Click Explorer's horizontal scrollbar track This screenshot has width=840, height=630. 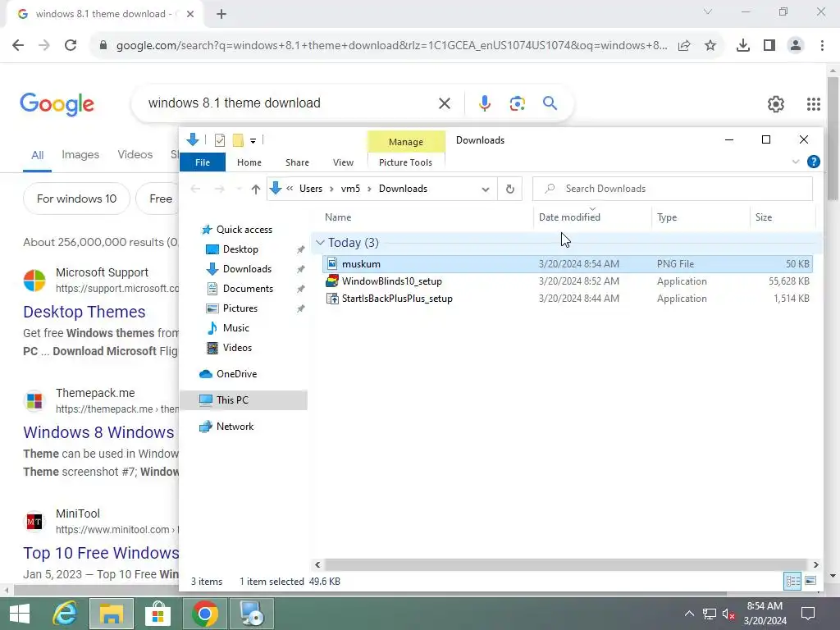tap(566, 564)
